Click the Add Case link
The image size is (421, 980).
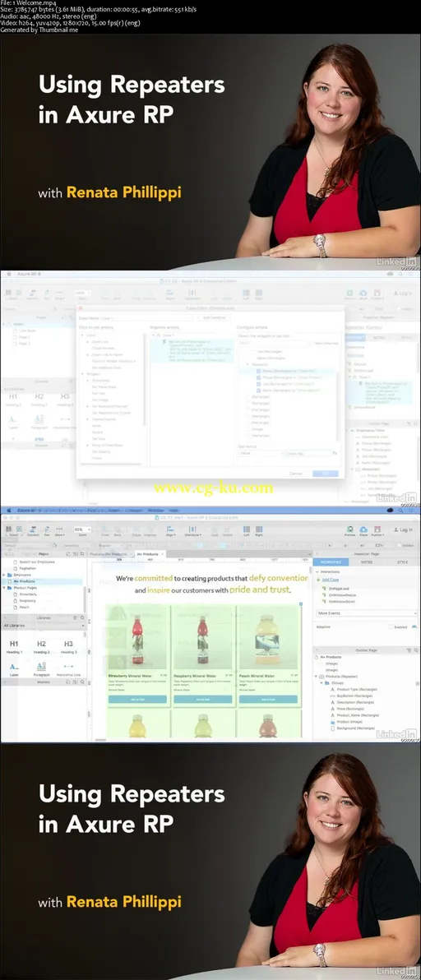(x=331, y=580)
